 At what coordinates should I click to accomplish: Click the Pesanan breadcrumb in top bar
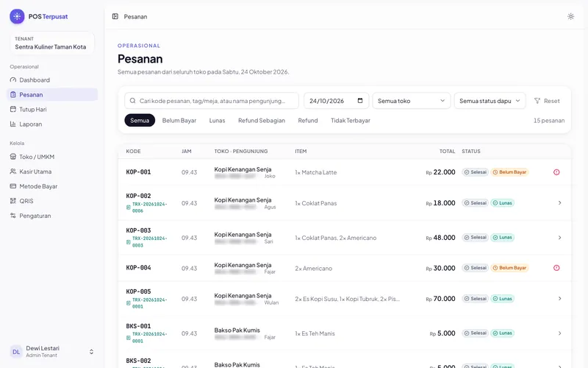[135, 16]
